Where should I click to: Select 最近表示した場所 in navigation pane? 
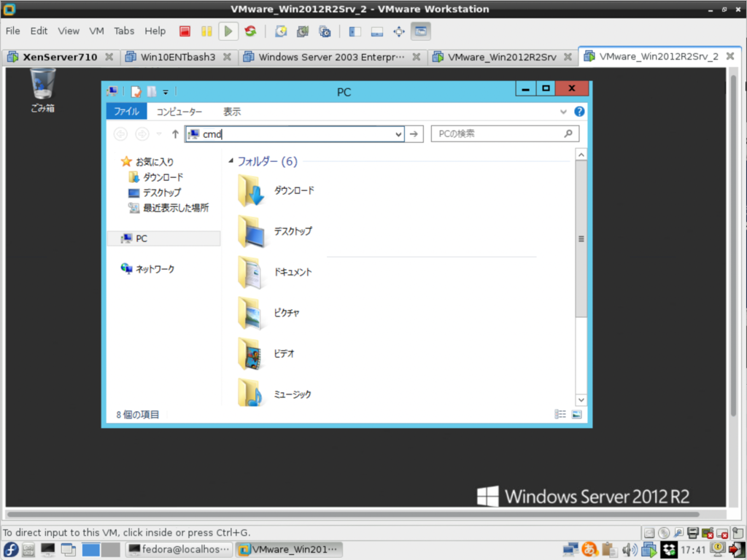169,208
